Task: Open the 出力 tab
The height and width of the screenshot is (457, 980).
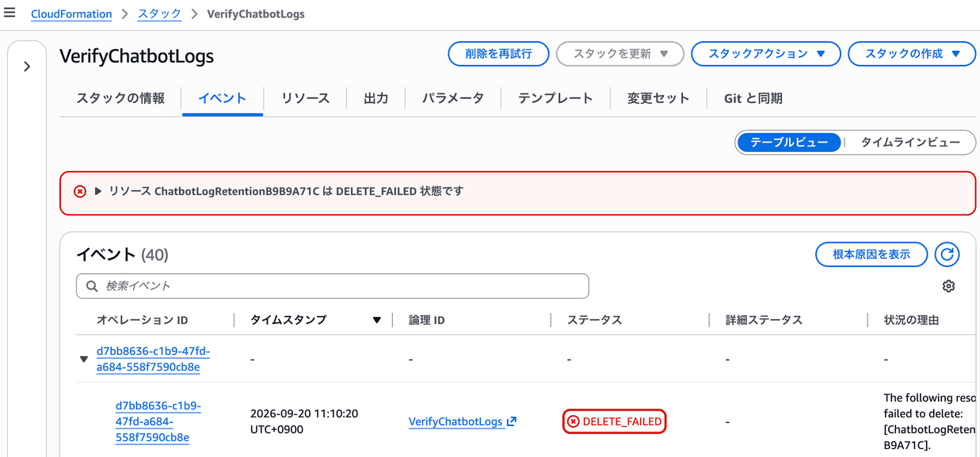Action: (376, 98)
